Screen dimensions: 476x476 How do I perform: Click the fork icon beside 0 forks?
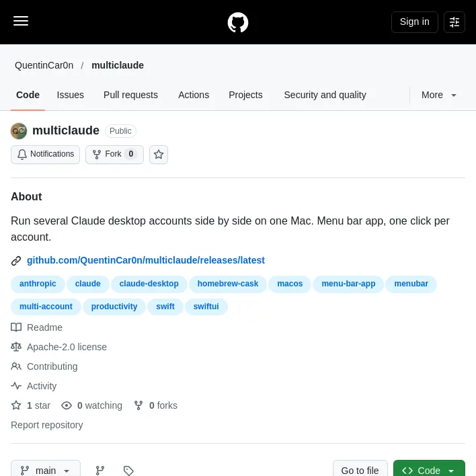tap(138, 405)
